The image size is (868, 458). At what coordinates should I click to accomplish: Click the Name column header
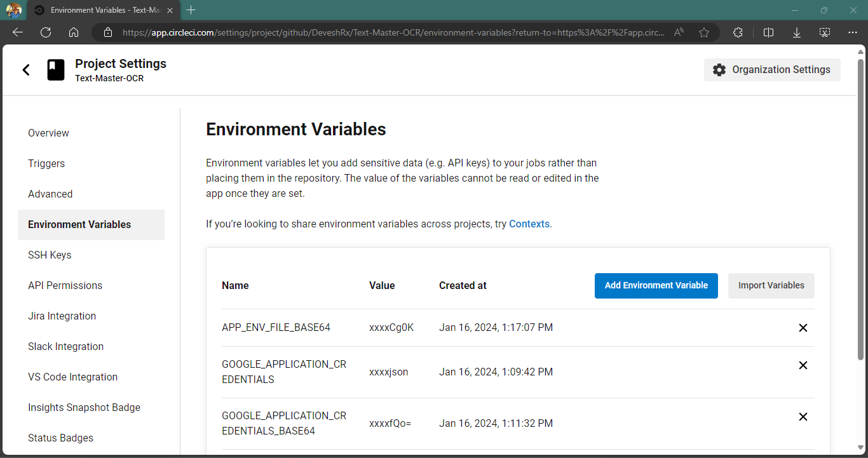(x=235, y=286)
